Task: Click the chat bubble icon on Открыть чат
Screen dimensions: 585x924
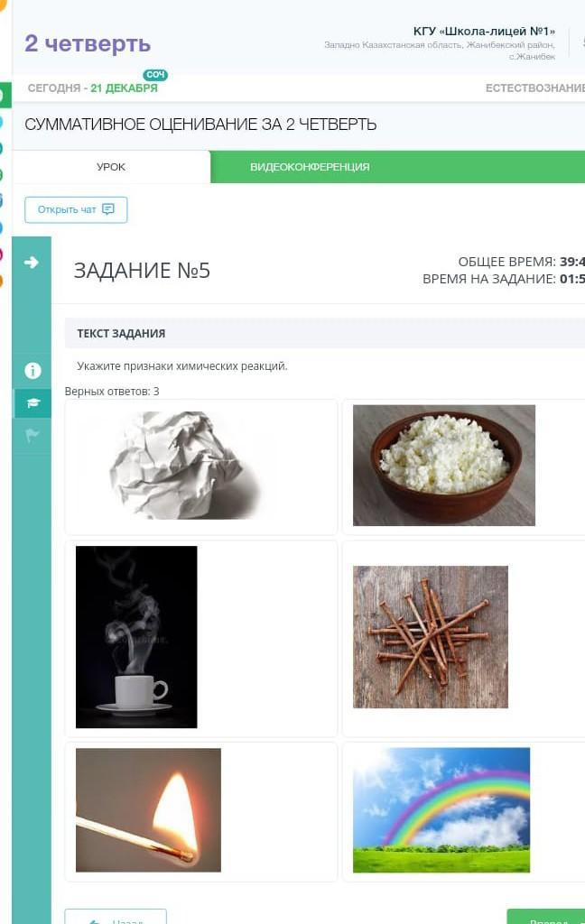Action: (x=108, y=209)
